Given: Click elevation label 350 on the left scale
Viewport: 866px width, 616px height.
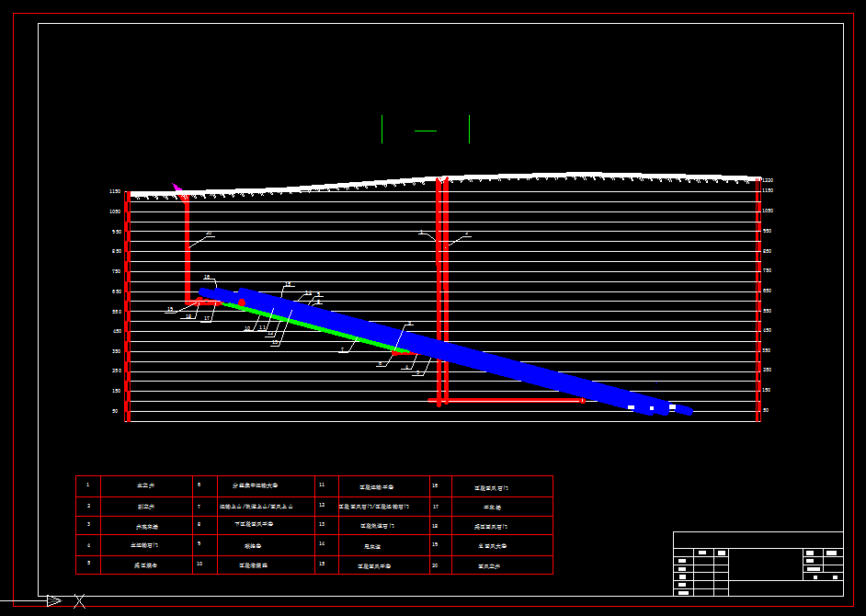Looking at the screenshot, I should coord(117,351).
